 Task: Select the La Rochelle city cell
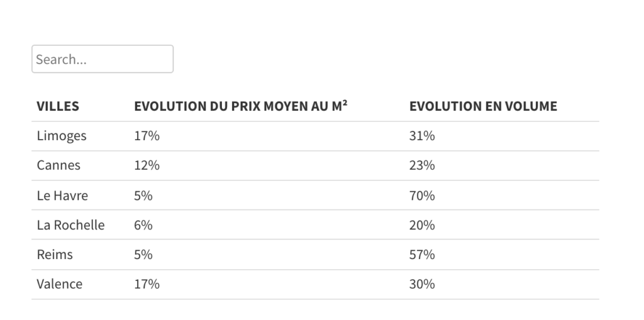[x=70, y=225]
